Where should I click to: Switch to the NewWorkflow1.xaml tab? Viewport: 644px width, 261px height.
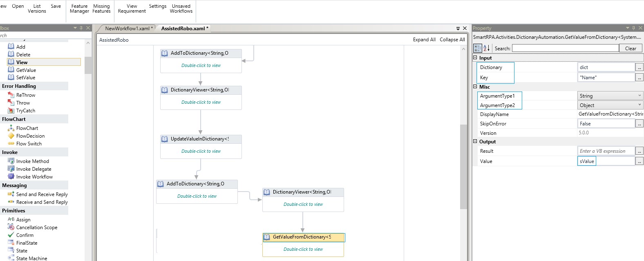[127, 29]
